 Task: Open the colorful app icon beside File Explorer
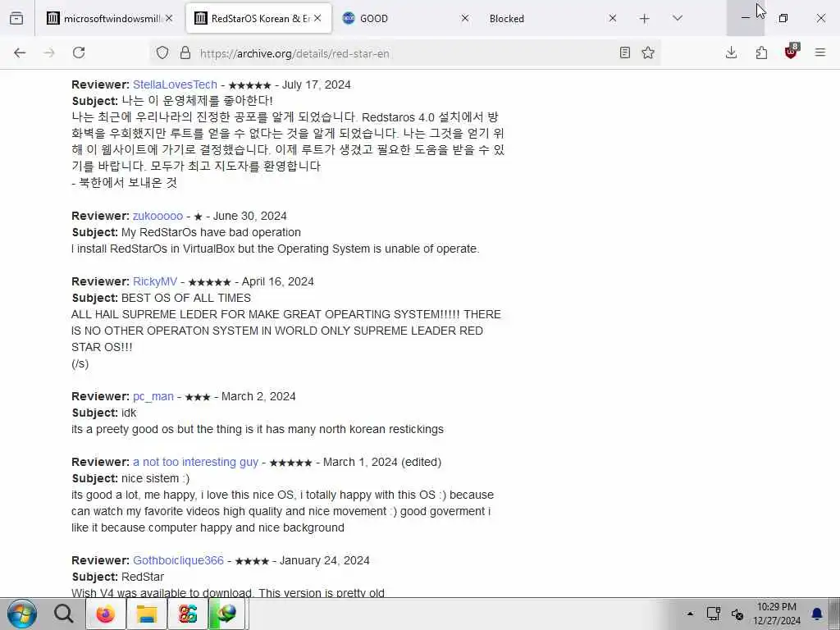pos(188,614)
